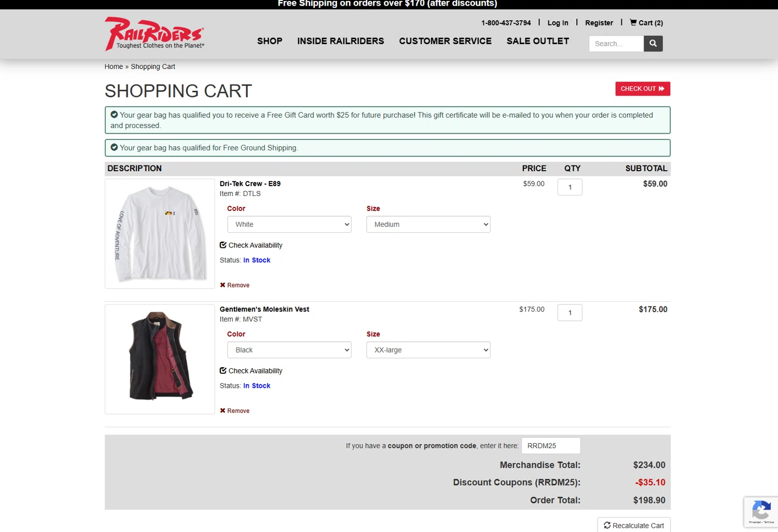Screen dimensions: 778x532
Task: Click the search magnifier button
Action: click(653, 44)
